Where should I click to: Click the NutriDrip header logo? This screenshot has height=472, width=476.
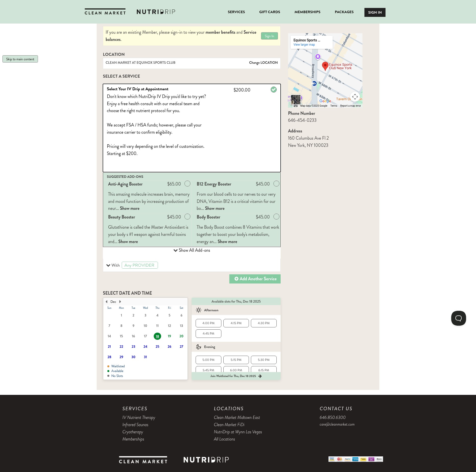tap(156, 12)
